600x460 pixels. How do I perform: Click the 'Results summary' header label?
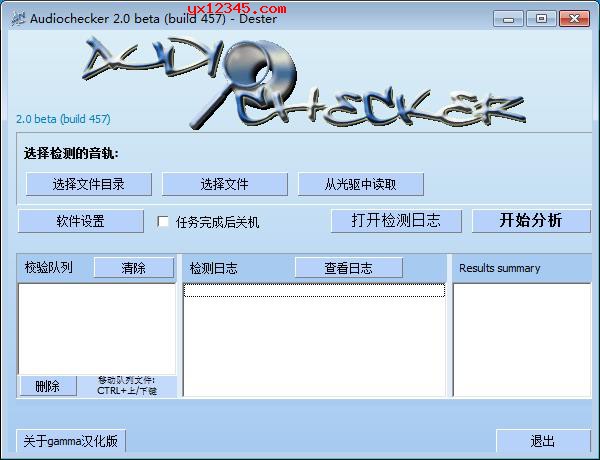pyautogui.click(x=499, y=268)
